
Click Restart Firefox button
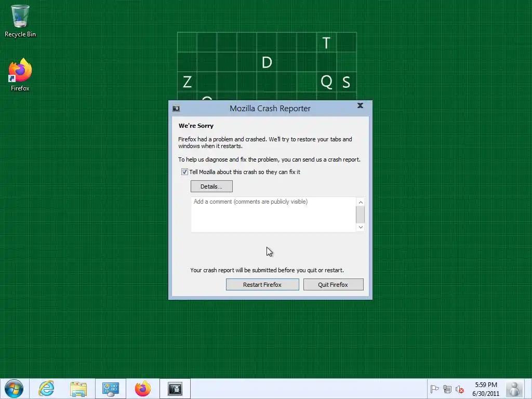tap(262, 284)
